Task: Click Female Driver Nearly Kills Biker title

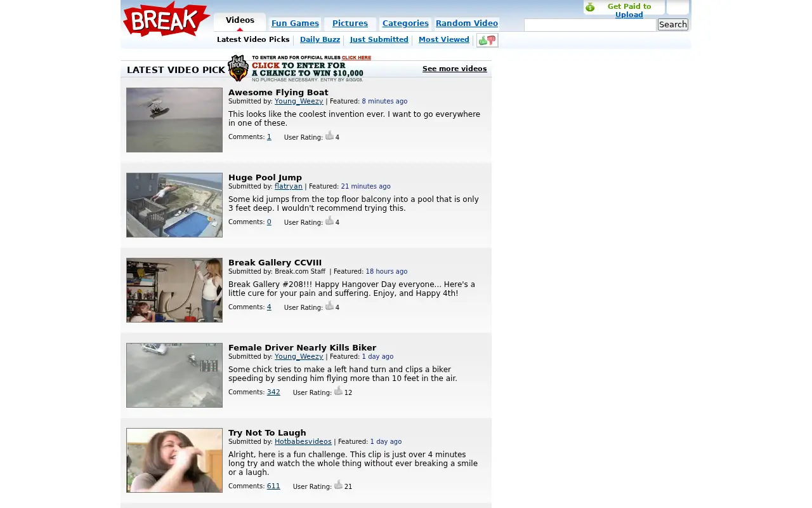Action: click(302, 348)
